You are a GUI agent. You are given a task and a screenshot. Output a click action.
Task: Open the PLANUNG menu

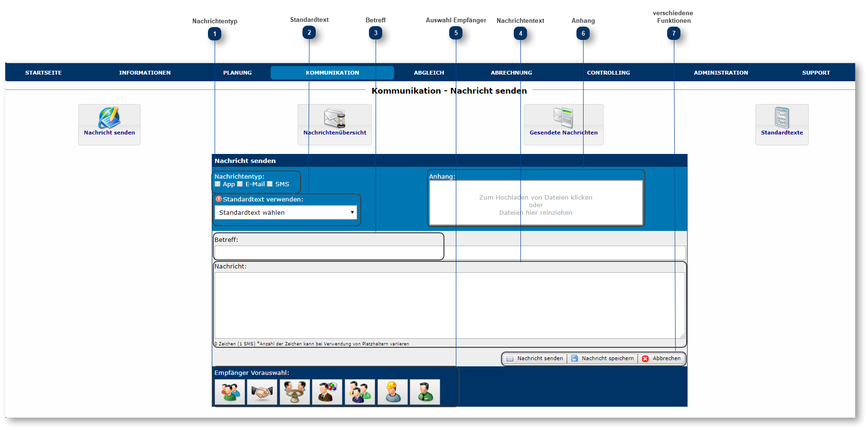pyautogui.click(x=237, y=73)
